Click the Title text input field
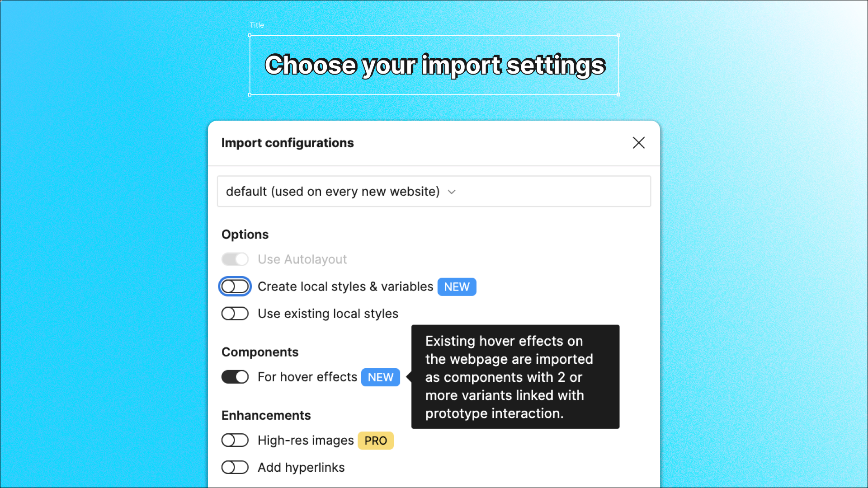Image resolution: width=868 pixels, height=488 pixels. pos(434,64)
